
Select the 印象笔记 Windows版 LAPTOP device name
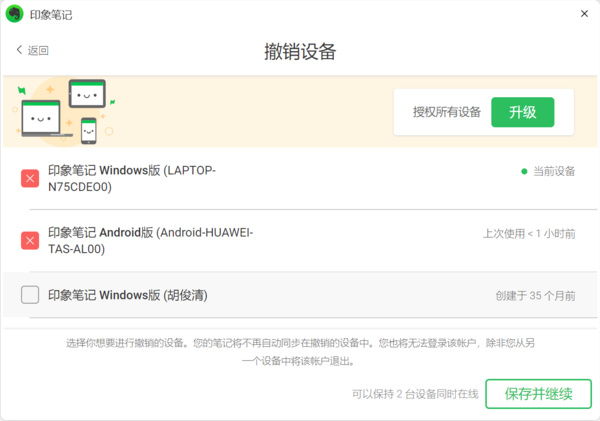pos(131,179)
